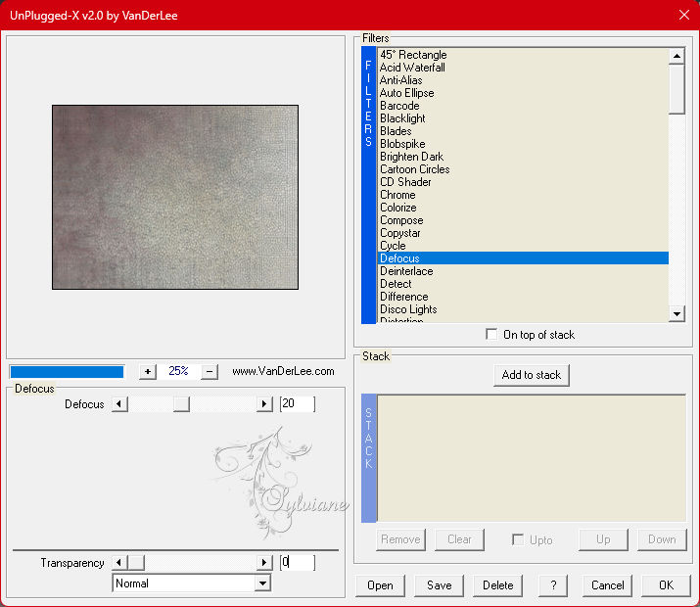The height and width of the screenshot is (607, 700).
Task: Select Compose filter
Action: (523, 220)
